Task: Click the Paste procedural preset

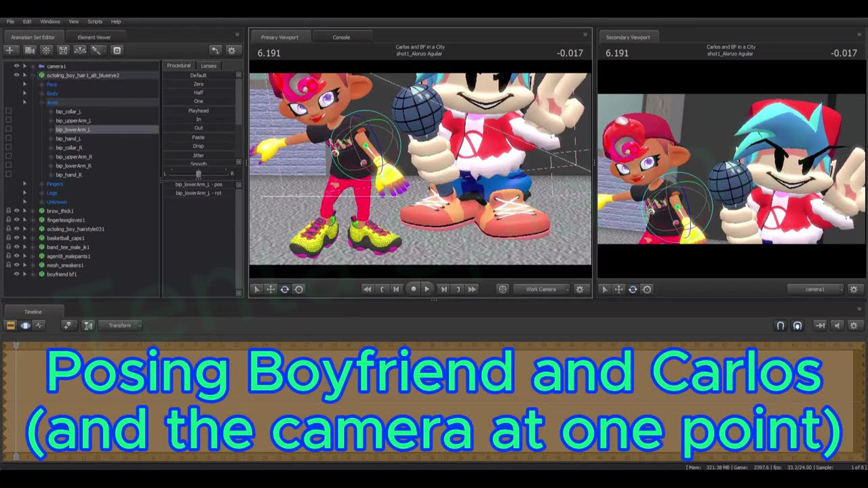Action: point(199,138)
